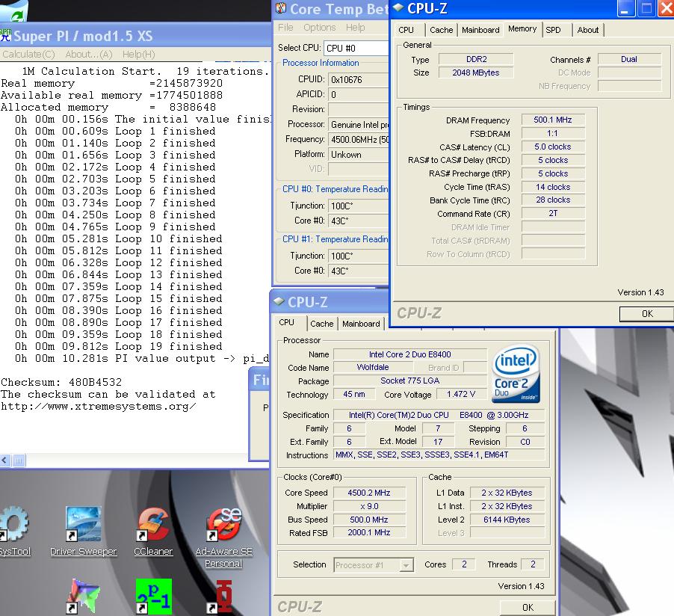Switch to Mainboard tab in CPU-Z Memory window
The height and width of the screenshot is (616, 674).
(480, 30)
